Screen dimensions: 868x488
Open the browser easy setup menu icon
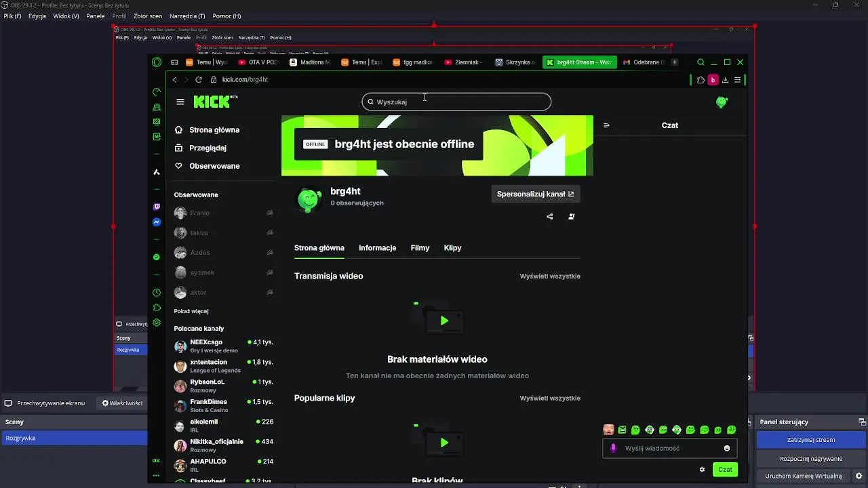[737, 79]
